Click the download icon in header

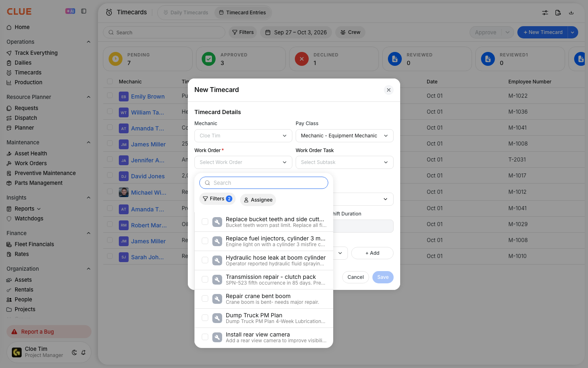(571, 13)
